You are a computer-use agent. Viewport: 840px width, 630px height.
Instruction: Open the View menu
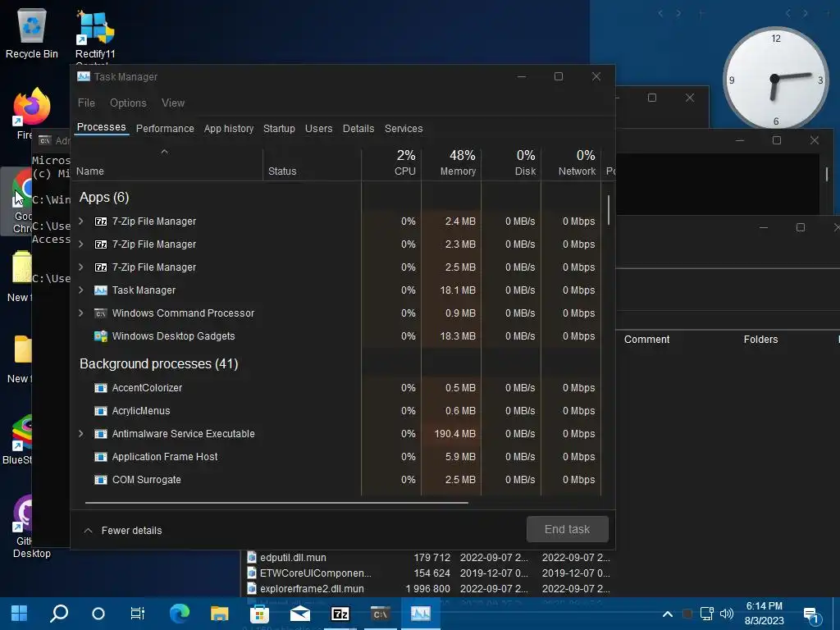pos(173,103)
